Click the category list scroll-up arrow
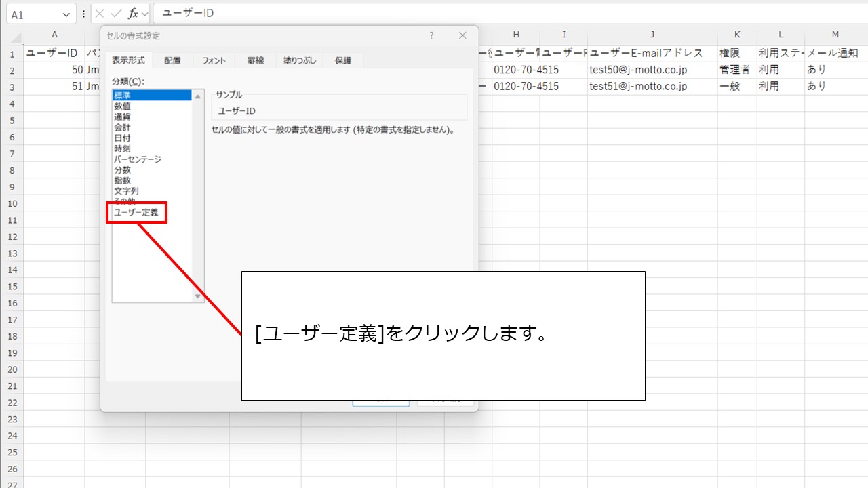This screenshot has height=488, width=868. pos(198,96)
